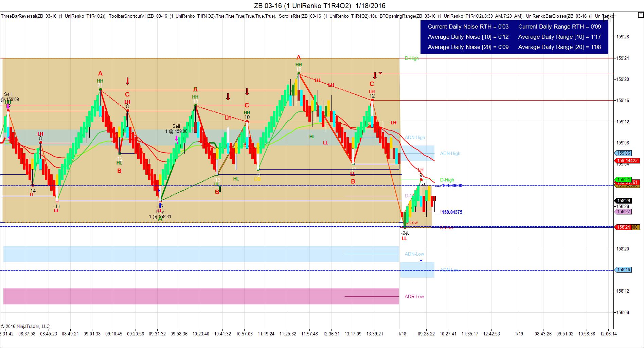The height and width of the screenshot is (348, 644).
Task: Click the red 158'24 price marker
Action: 623,227
